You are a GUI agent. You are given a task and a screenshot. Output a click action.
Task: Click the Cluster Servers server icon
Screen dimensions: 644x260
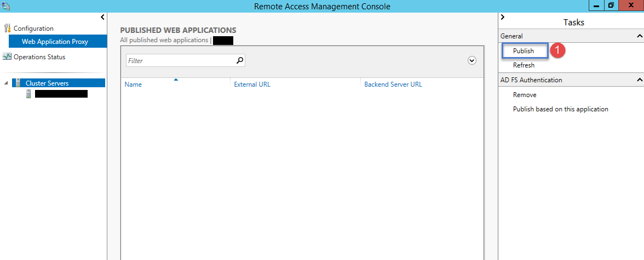click(x=19, y=83)
